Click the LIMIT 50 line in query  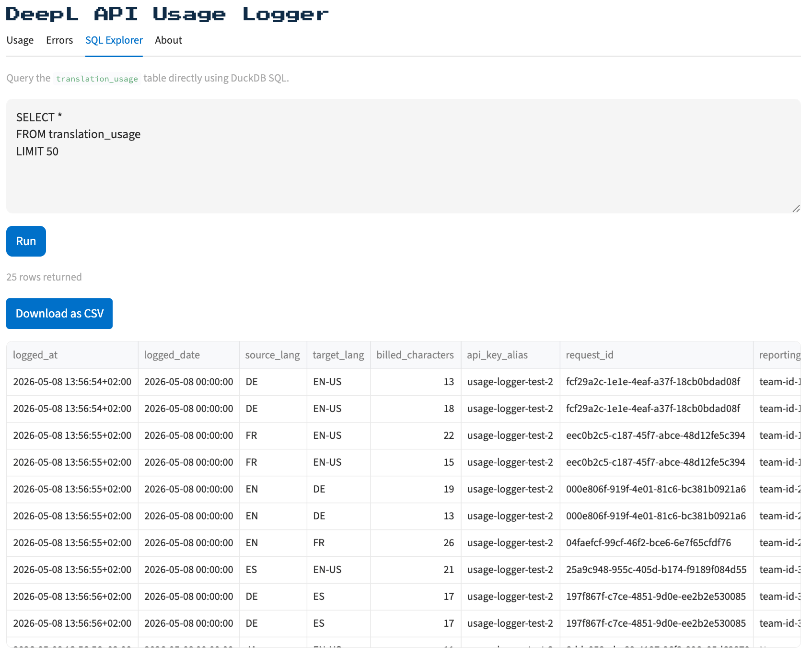click(37, 152)
